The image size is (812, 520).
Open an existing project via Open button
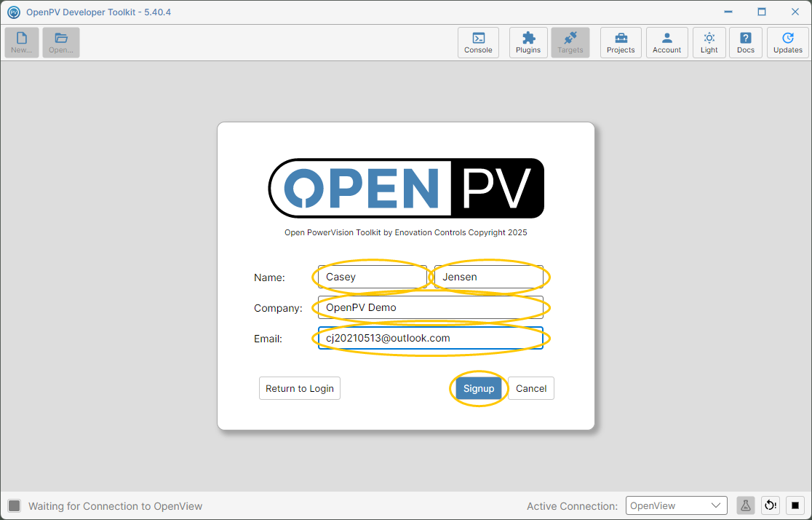[61, 42]
